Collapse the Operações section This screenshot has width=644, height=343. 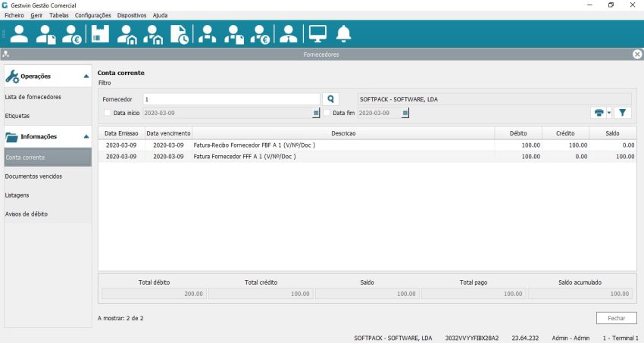[86, 76]
